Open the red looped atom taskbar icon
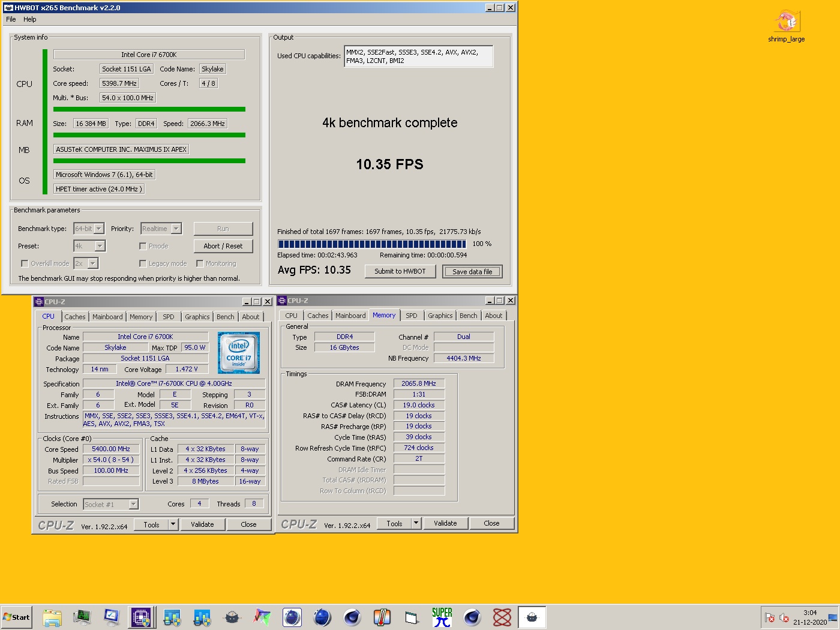Viewport: 840px width, 630px height. pyautogui.click(x=502, y=617)
